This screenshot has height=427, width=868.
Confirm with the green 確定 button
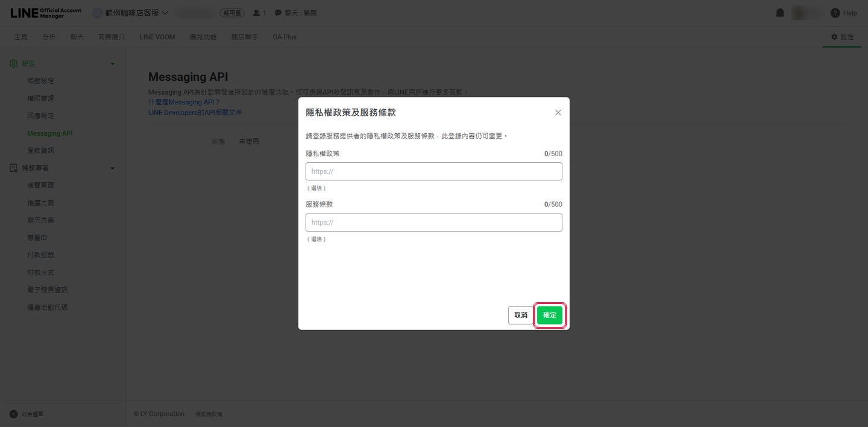click(x=550, y=315)
